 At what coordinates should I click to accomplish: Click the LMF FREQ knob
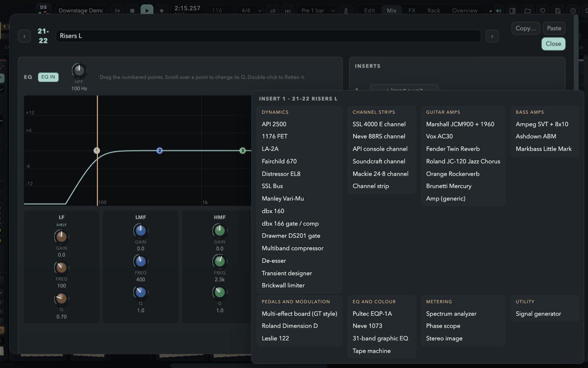tap(140, 261)
